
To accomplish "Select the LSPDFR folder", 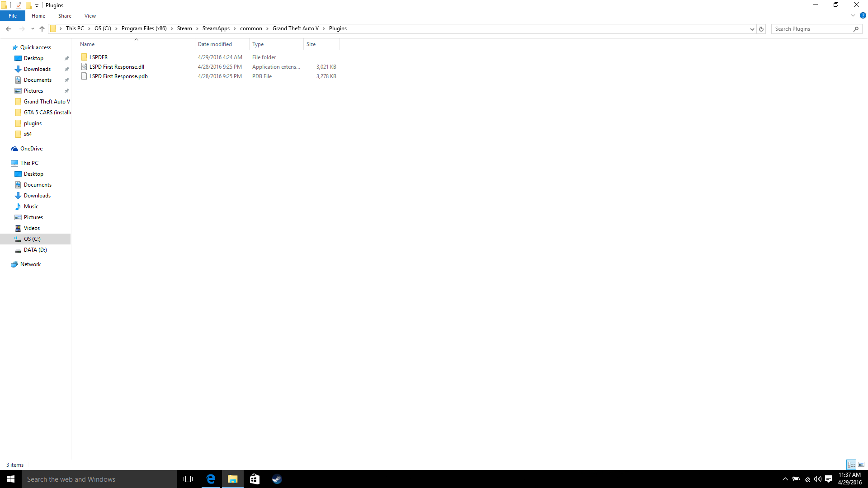I will click(98, 57).
